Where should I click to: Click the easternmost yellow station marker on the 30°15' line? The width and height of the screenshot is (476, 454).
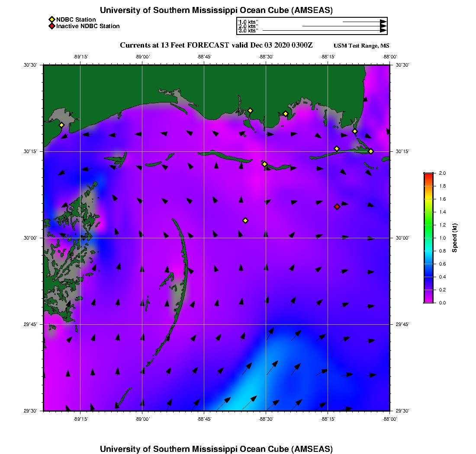(371, 151)
